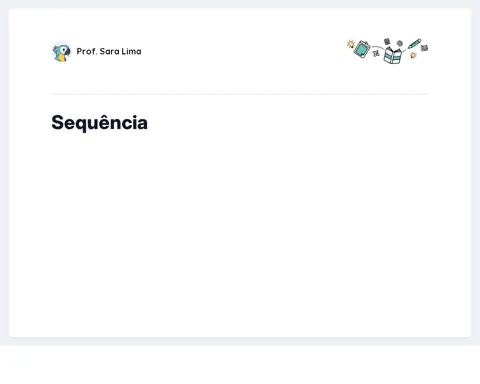Viewport: 480px width, 384px height.
Task: Click the open book illustration icon
Action: pyautogui.click(x=392, y=55)
